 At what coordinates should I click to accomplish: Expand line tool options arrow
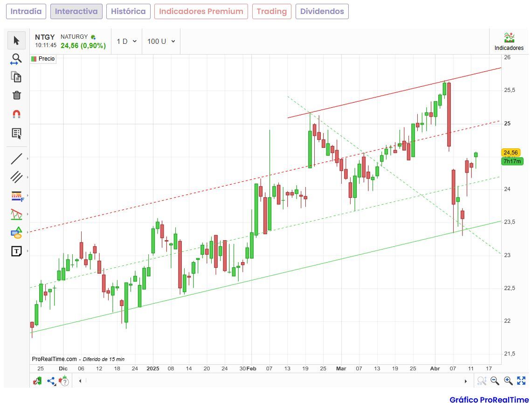coord(28,159)
